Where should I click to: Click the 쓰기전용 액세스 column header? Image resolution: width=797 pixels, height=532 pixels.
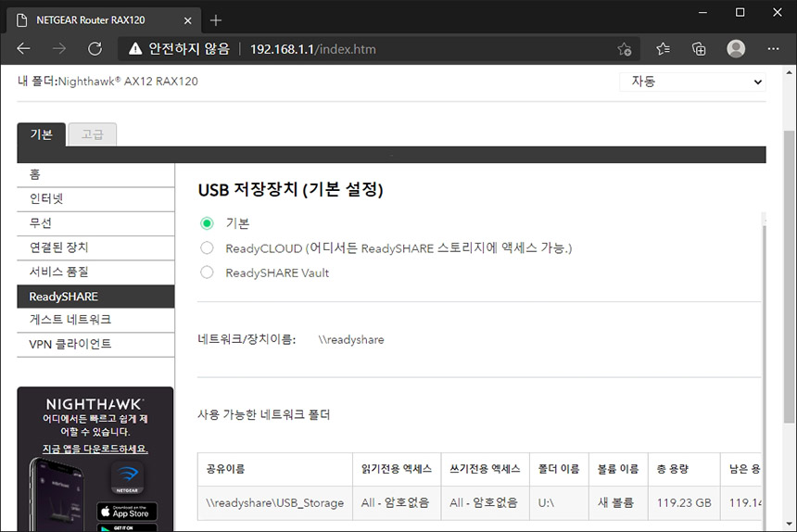485,469
